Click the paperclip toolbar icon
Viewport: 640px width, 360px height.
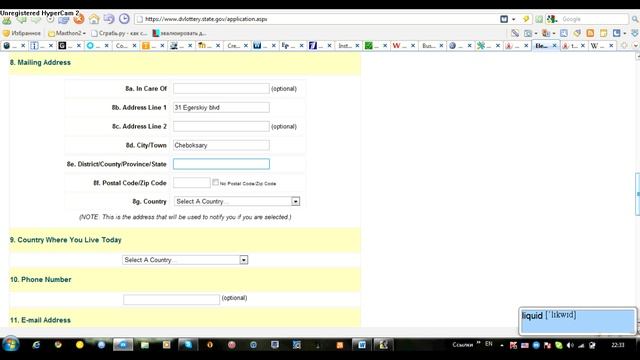pos(515,33)
